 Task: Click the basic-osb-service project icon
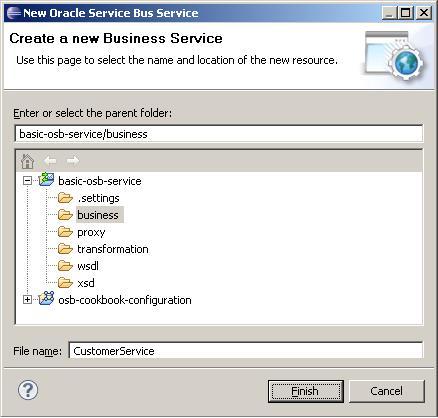pyautogui.click(x=46, y=180)
